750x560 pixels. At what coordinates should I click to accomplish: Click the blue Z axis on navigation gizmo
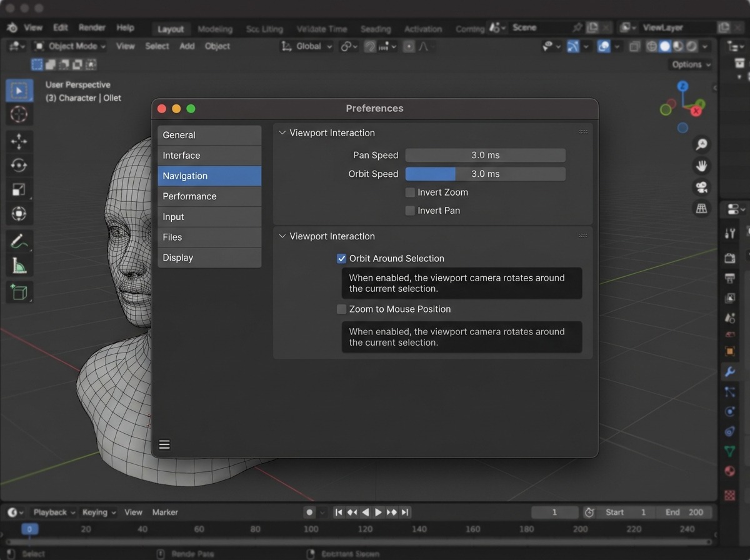pyautogui.click(x=682, y=86)
